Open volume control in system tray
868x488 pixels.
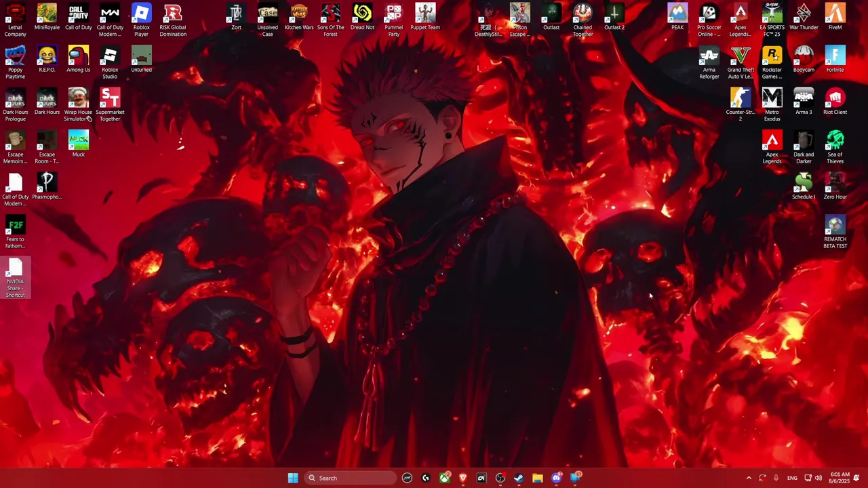click(x=818, y=478)
